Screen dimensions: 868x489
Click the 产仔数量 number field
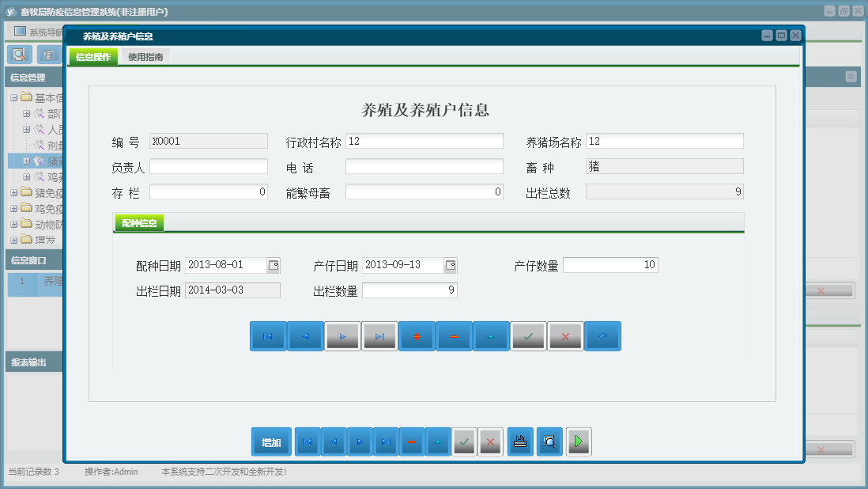coord(610,265)
